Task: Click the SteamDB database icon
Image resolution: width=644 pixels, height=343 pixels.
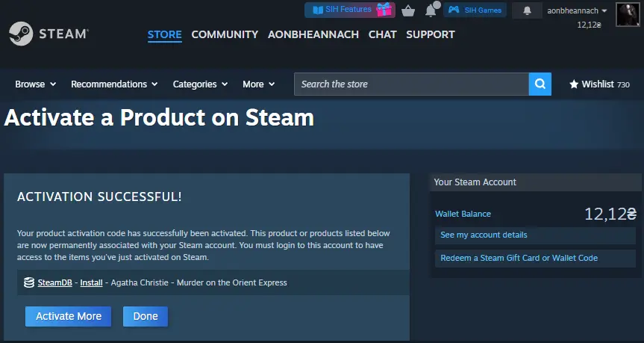Action: coord(29,282)
